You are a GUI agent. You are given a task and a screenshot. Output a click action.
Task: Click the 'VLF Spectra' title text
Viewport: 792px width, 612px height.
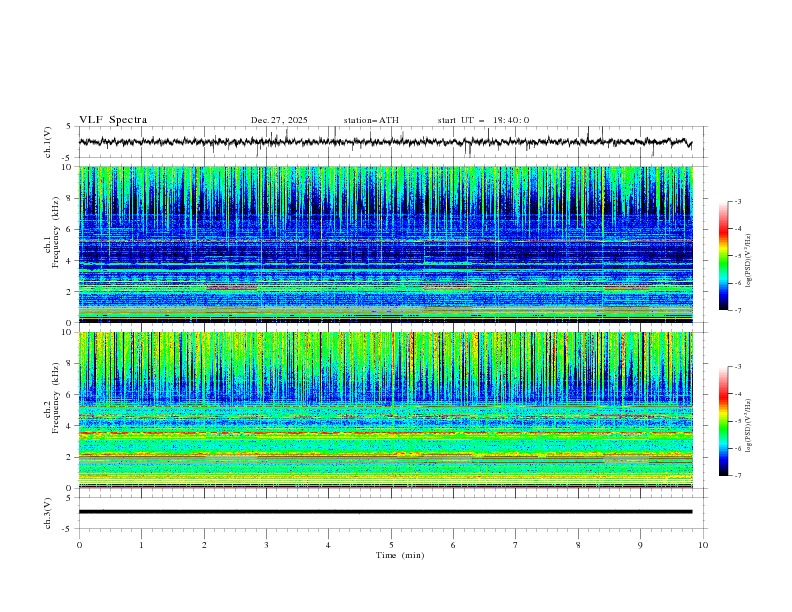click(113, 120)
